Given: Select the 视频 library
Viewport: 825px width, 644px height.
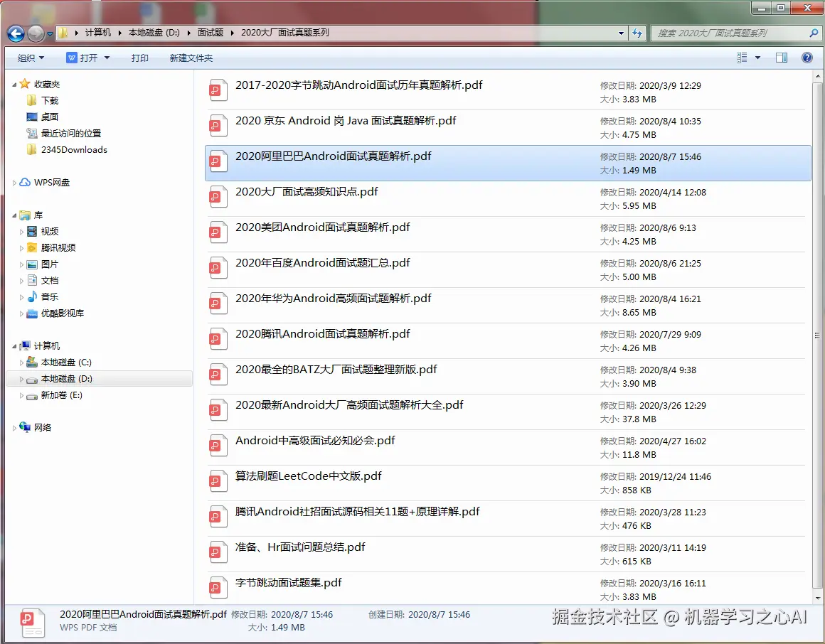Looking at the screenshot, I should click(50, 231).
